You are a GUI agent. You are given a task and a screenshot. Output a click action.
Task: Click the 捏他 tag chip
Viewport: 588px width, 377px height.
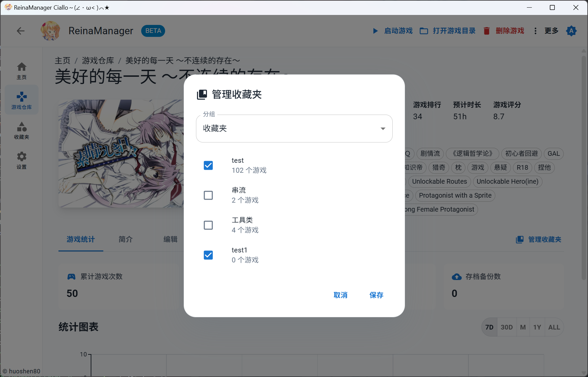[544, 167]
